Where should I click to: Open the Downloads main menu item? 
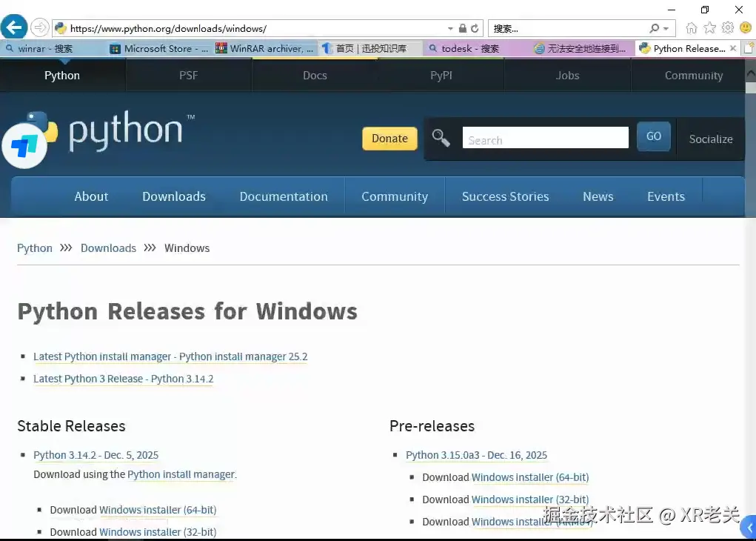[x=174, y=196]
